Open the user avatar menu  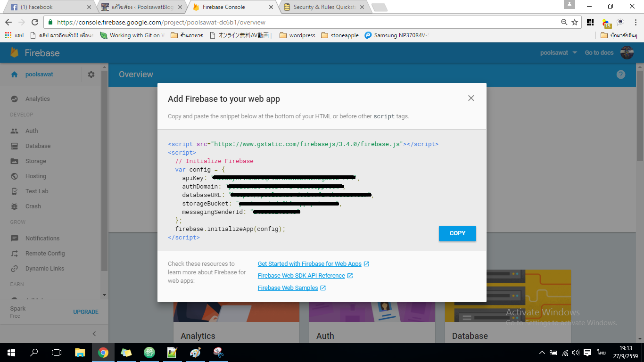click(x=627, y=53)
